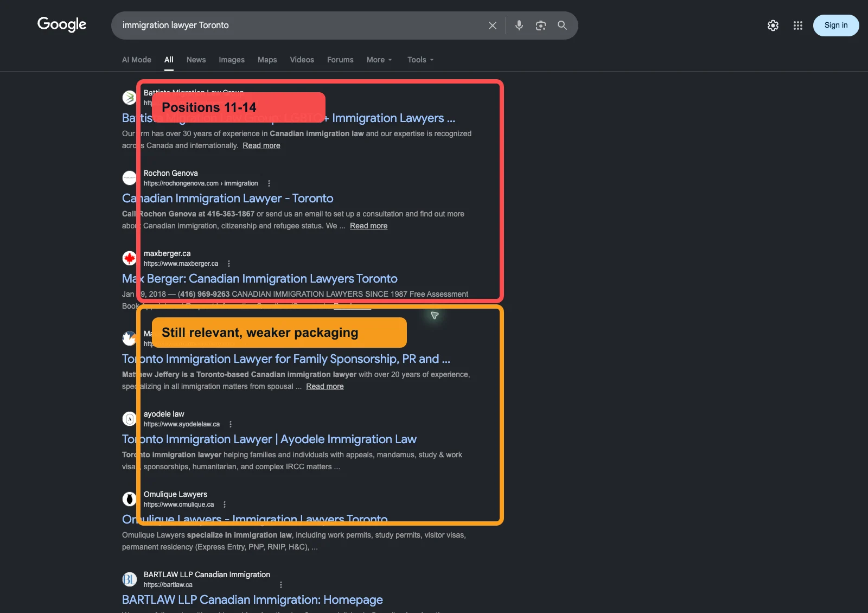Open the Battista LGBTQ+ Immigration Lawyers result
Screen dimensions: 868x613
pos(289,118)
